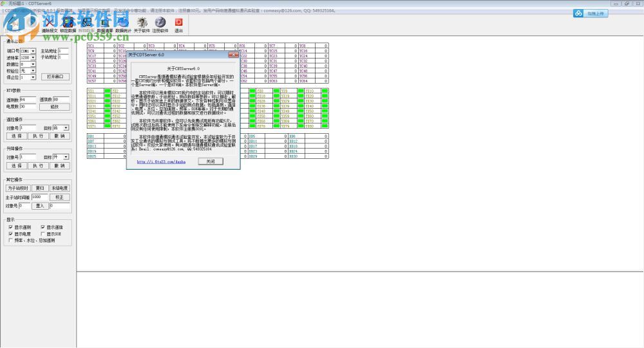Image resolution: width=644 pixels, height=348 pixels.
Task: Select the DD30 cell in energy table
Action: click(x=296, y=156)
